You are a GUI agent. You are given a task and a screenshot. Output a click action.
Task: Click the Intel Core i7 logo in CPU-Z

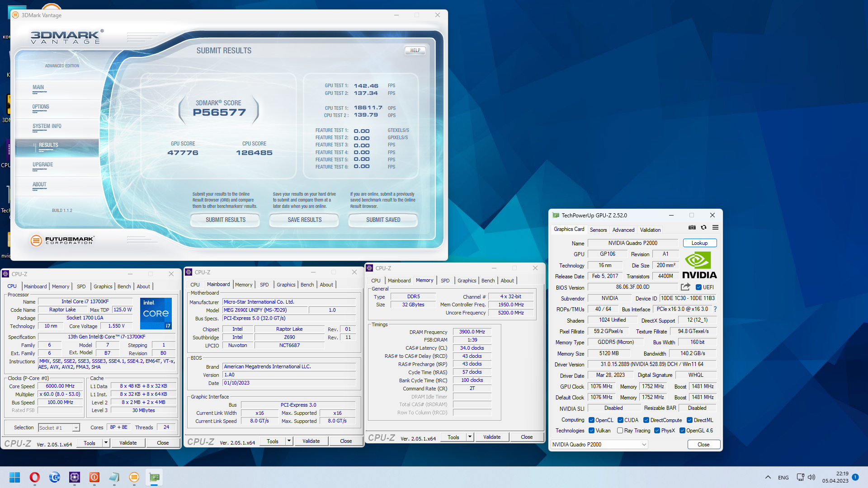click(156, 313)
